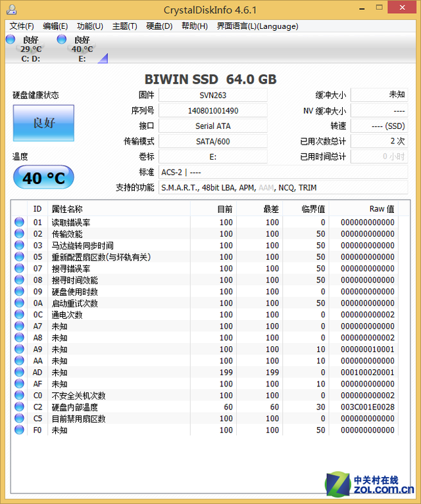Viewport: 421px width, 504px height.
Task: Click status orb for 0C 通电次数 row
Action: [19, 315]
